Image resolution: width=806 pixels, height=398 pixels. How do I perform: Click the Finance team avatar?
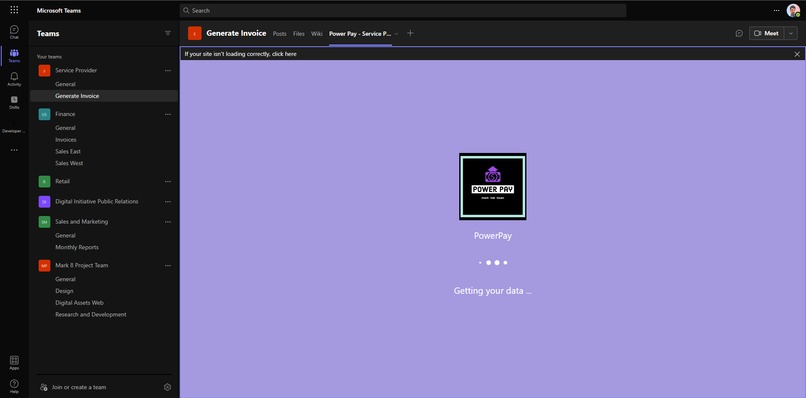point(44,114)
